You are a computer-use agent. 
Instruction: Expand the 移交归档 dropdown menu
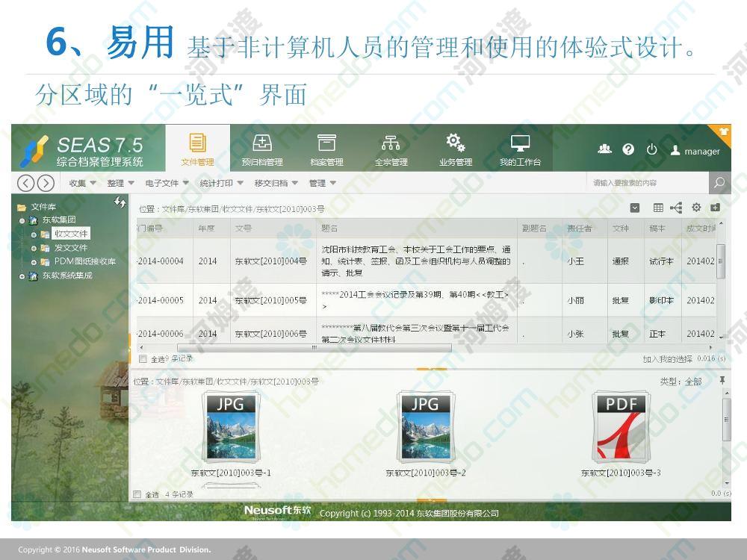pyautogui.click(x=276, y=183)
